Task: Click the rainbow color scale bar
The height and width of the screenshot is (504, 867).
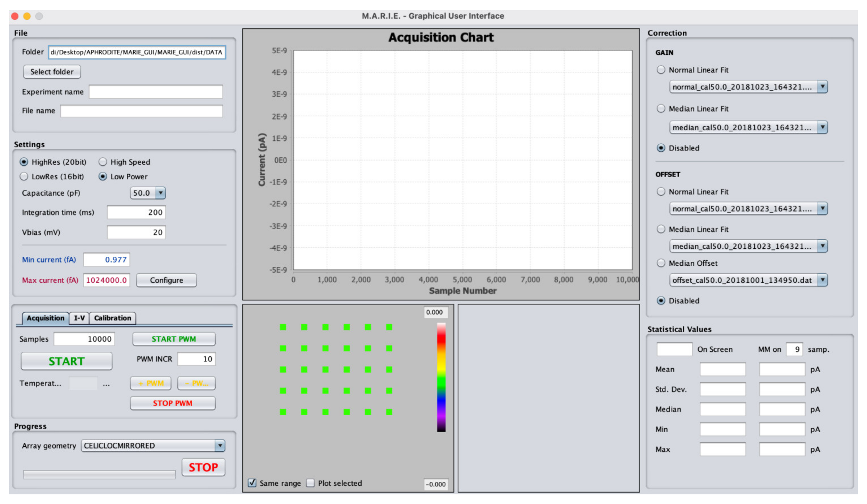Action: coord(441,377)
